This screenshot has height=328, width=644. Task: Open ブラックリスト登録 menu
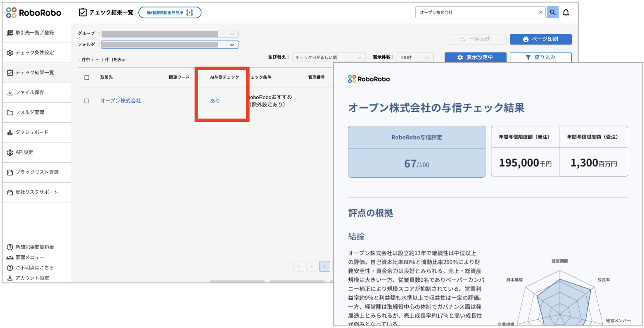pyautogui.click(x=36, y=172)
